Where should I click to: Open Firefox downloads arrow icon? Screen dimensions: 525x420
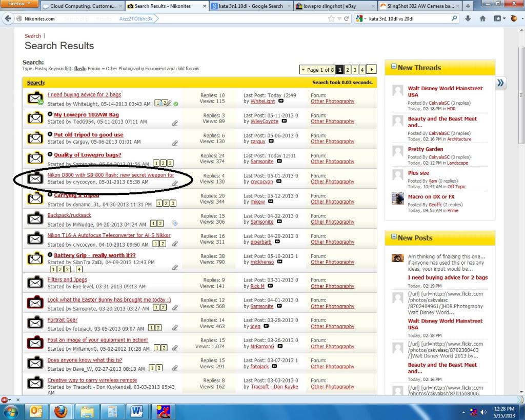[x=468, y=18]
